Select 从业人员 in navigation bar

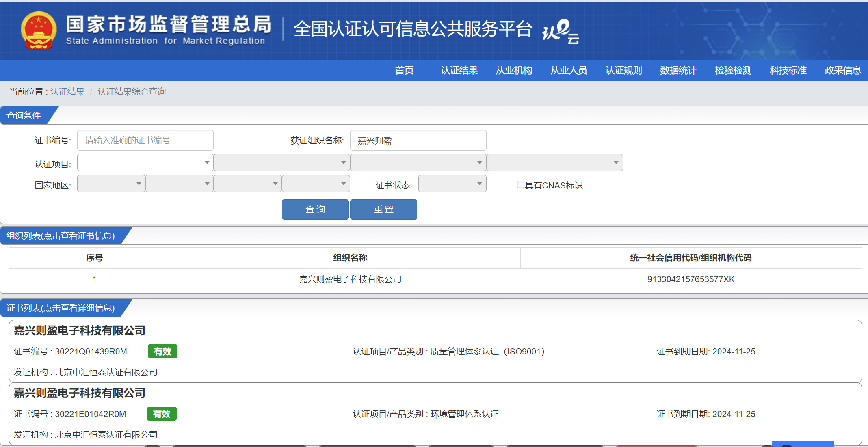569,70
